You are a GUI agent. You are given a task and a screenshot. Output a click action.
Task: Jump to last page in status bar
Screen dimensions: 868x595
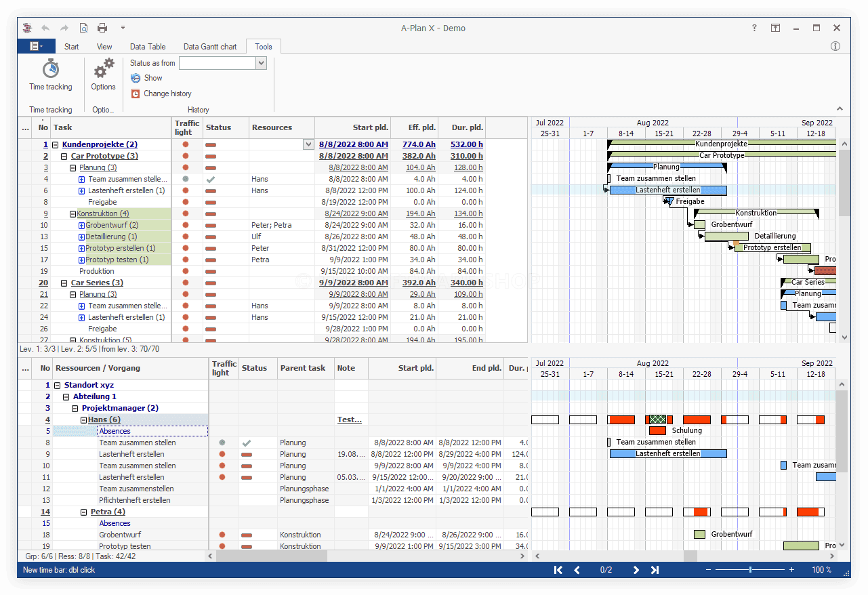(x=655, y=570)
